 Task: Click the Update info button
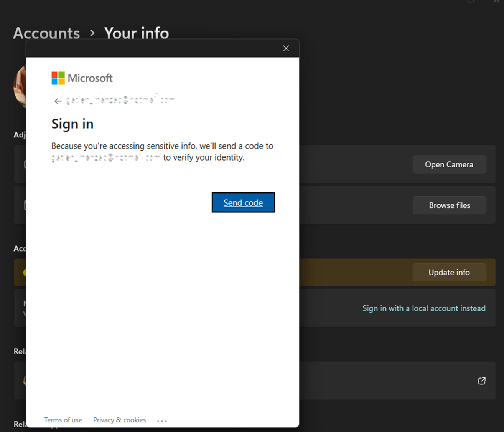[449, 272]
